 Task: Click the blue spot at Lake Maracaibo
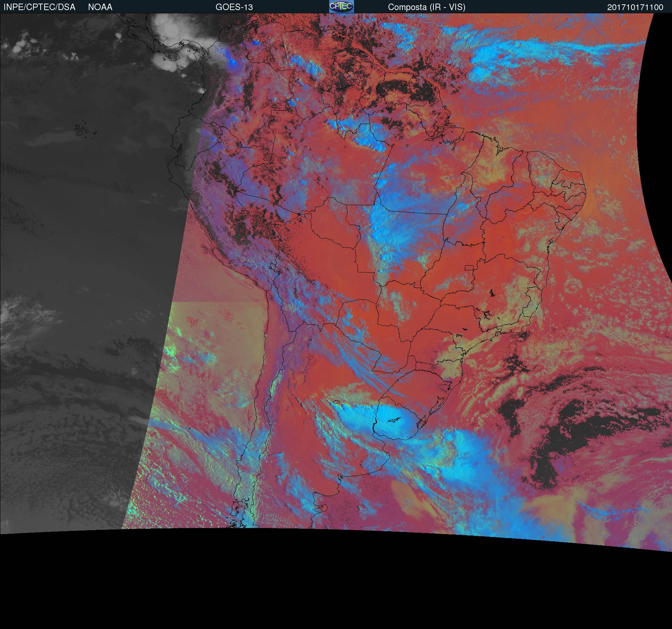[256, 43]
